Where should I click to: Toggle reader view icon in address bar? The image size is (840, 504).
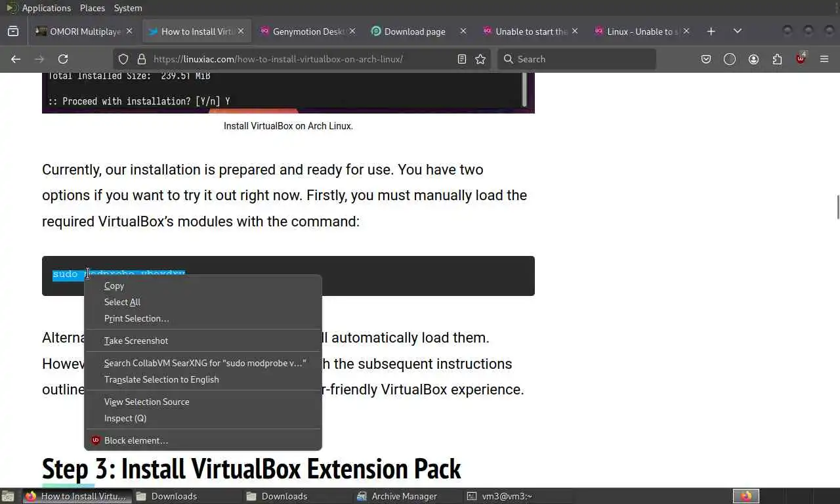click(462, 59)
